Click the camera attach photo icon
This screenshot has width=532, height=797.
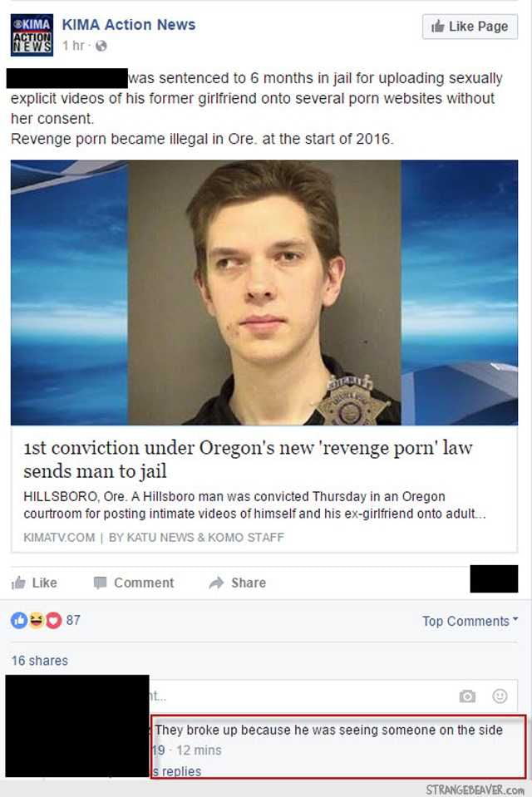[x=467, y=696]
